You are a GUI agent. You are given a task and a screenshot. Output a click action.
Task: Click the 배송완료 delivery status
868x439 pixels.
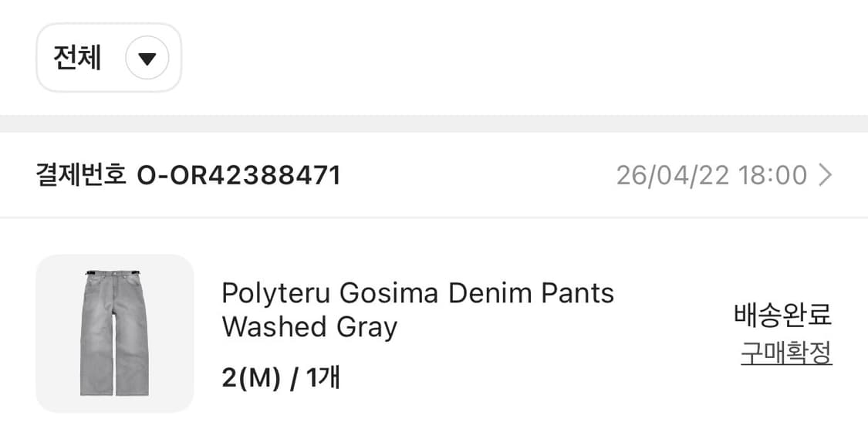click(x=783, y=315)
